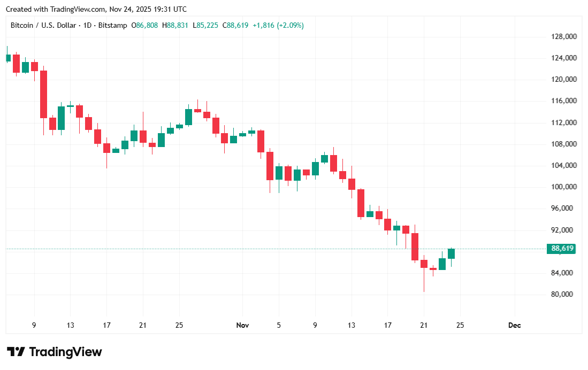Click the TradingView wordmark text
Viewport: 588px width, 370px height.
pos(65,352)
